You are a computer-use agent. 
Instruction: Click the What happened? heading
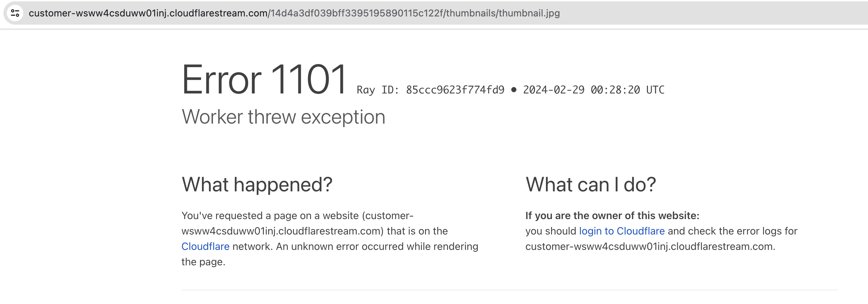pos(257,184)
